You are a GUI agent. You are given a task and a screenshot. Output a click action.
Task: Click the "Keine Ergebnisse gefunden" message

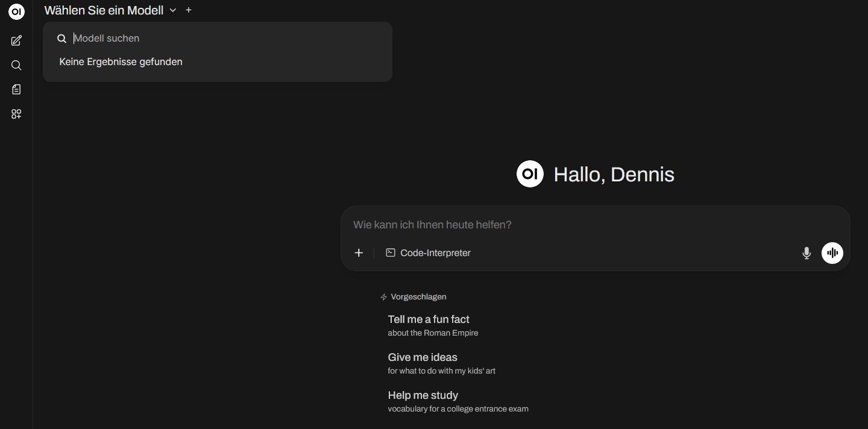[121, 62]
